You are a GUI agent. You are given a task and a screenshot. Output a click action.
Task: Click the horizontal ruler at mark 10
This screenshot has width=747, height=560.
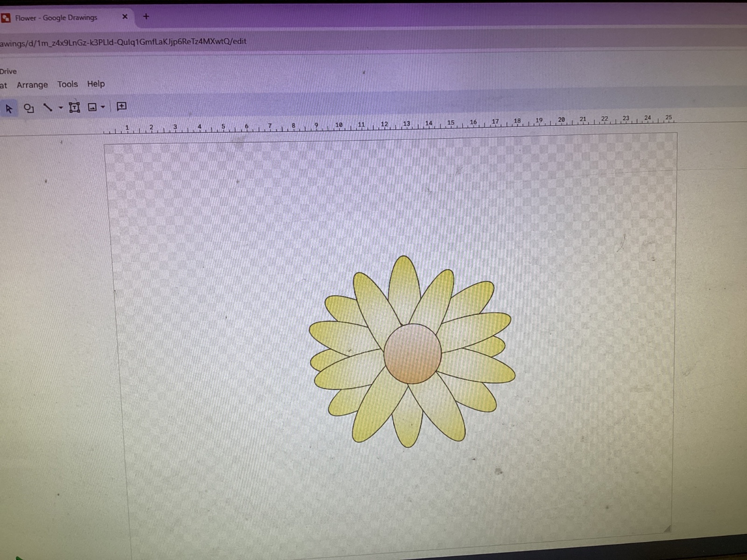pyautogui.click(x=338, y=126)
